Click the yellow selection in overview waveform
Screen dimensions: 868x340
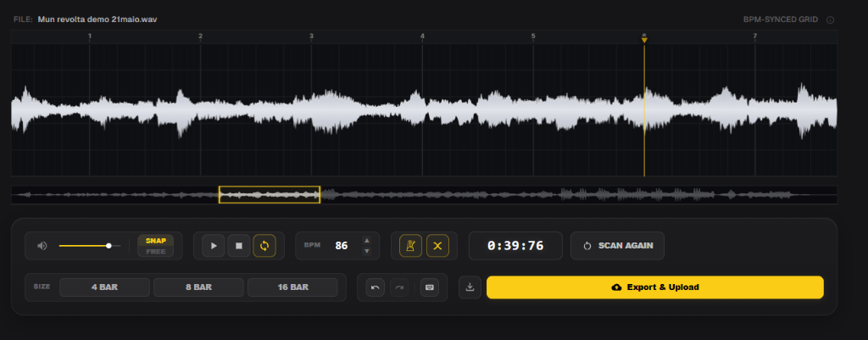(270, 195)
